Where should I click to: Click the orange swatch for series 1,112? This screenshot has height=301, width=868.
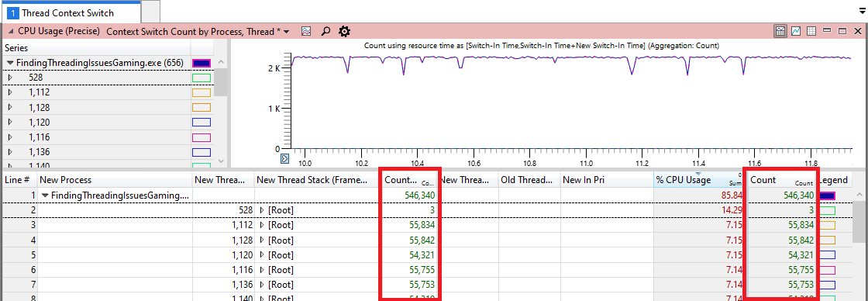pos(201,92)
